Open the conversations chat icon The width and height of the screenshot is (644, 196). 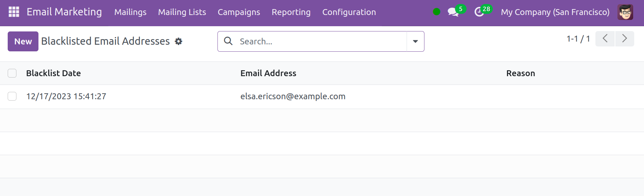pyautogui.click(x=453, y=12)
